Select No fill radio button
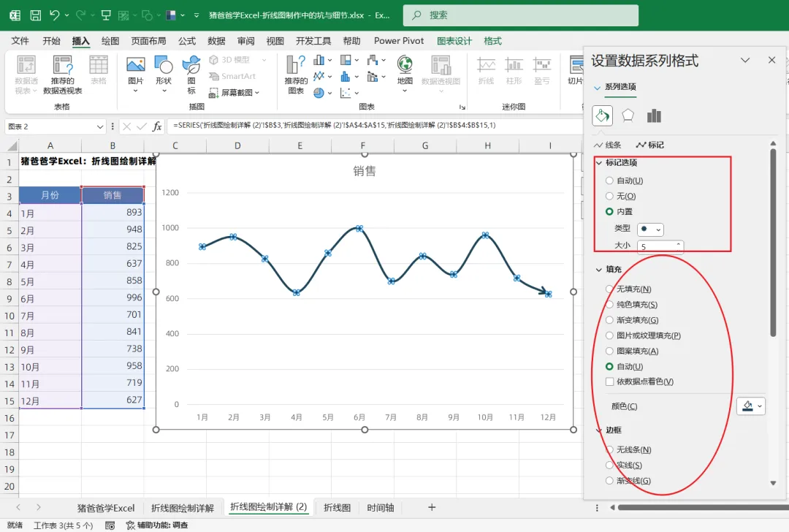 click(609, 289)
